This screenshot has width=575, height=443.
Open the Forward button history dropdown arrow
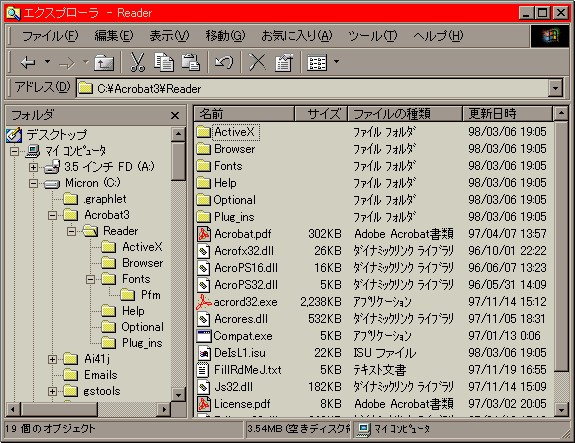[x=86, y=62]
